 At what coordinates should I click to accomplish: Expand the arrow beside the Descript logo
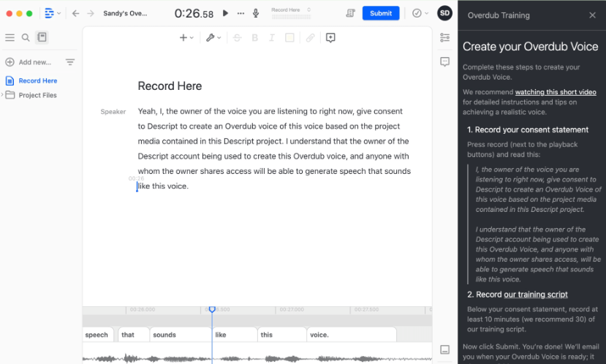pyautogui.click(x=58, y=13)
